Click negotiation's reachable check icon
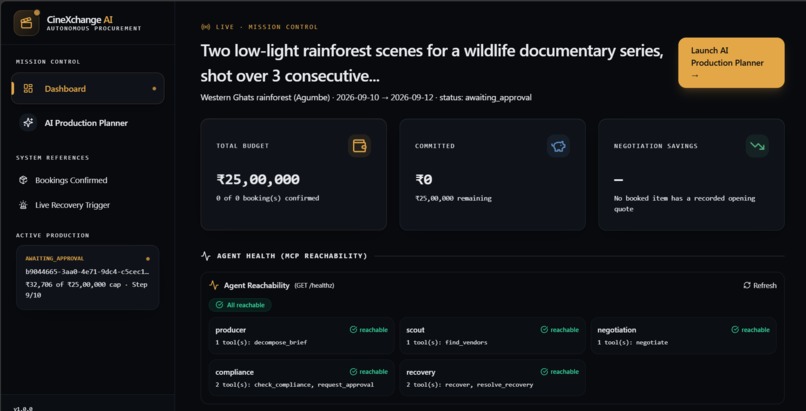Viewport: 806px width, 411px height. pos(735,330)
